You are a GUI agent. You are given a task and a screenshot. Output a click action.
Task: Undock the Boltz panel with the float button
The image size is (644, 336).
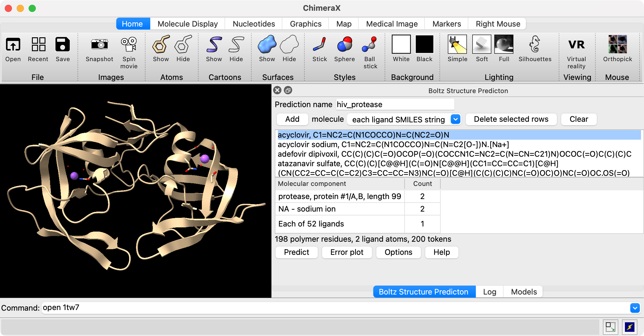288,90
